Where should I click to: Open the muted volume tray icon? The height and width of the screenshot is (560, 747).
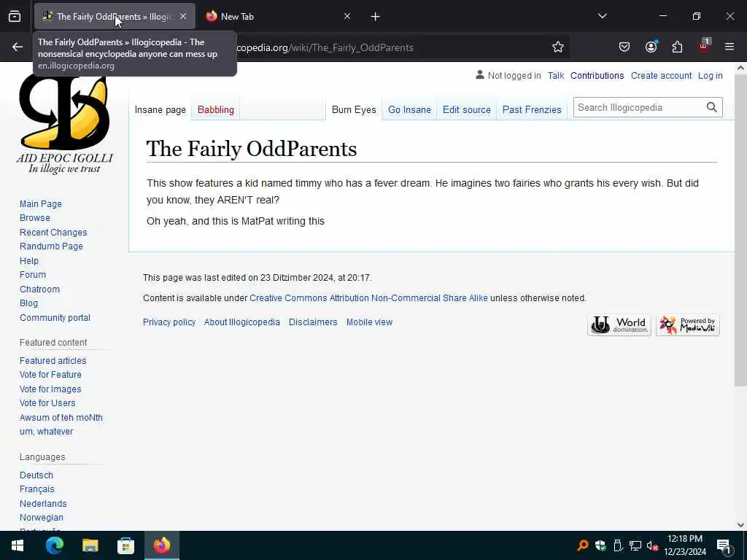[x=651, y=545]
